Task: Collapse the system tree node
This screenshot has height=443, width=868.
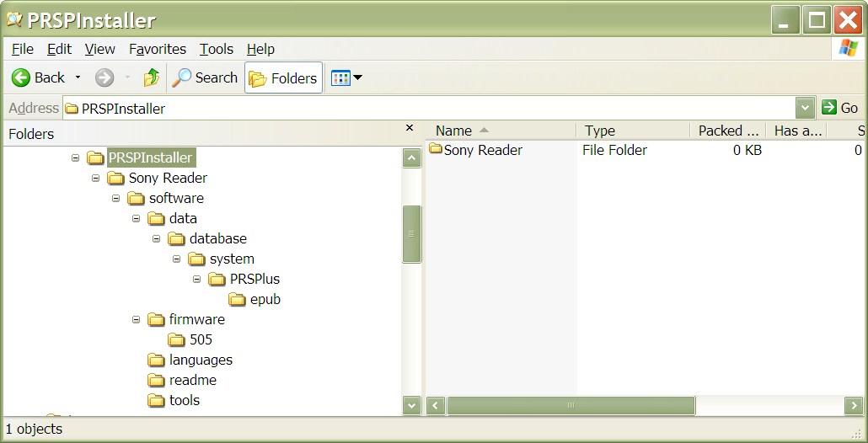Action: 177,259
